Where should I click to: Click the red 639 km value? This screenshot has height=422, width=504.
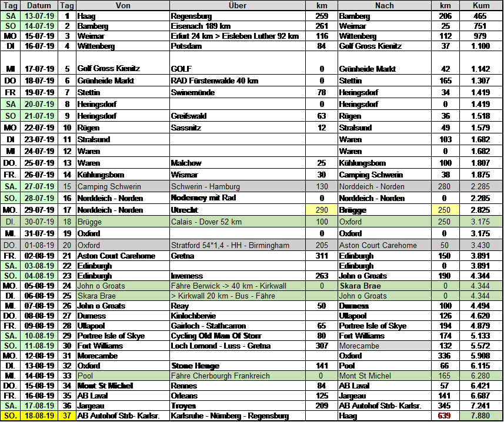click(445, 416)
